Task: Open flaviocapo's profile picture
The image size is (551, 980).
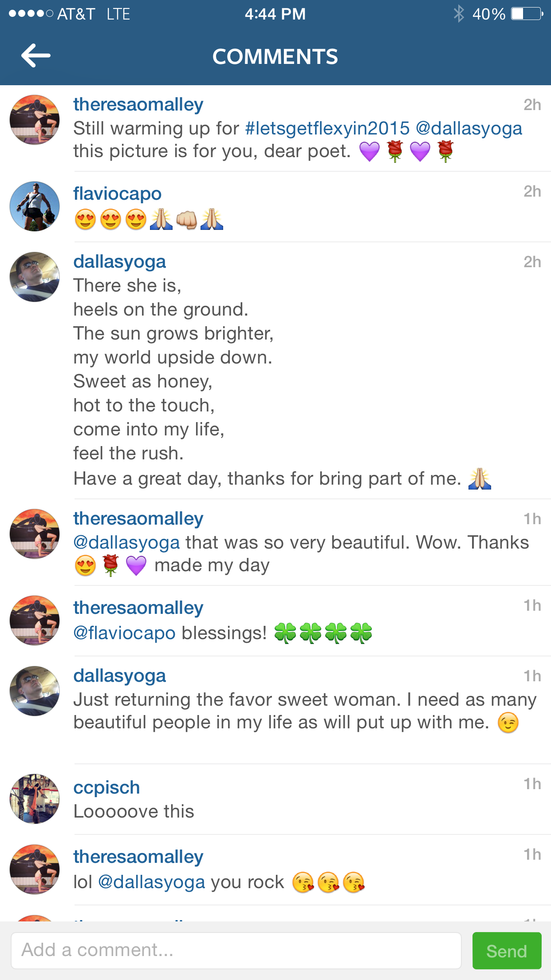Action: coord(35,206)
